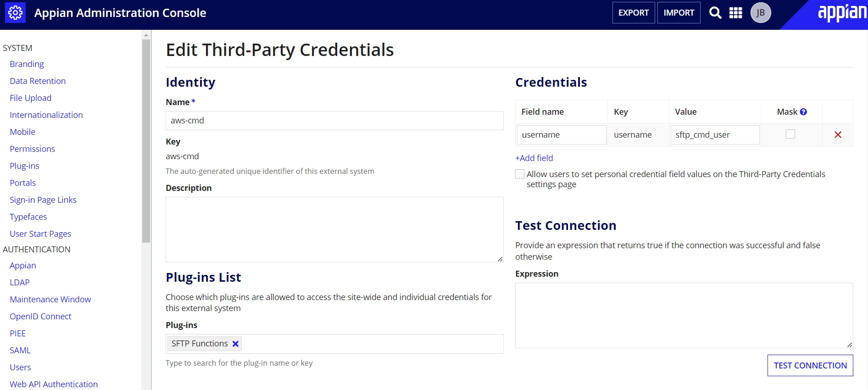Go to LDAP authentication settings
The image size is (868, 390).
tap(20, 283)
